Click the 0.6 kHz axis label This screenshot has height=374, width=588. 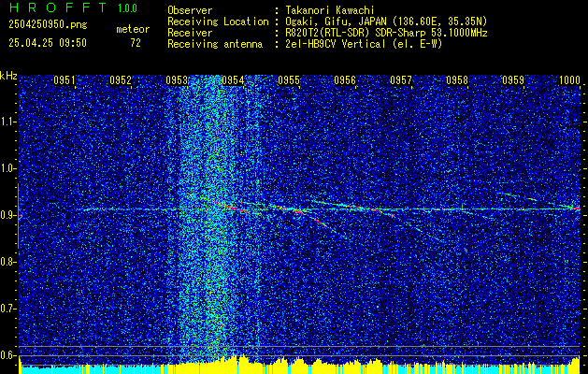7,355
